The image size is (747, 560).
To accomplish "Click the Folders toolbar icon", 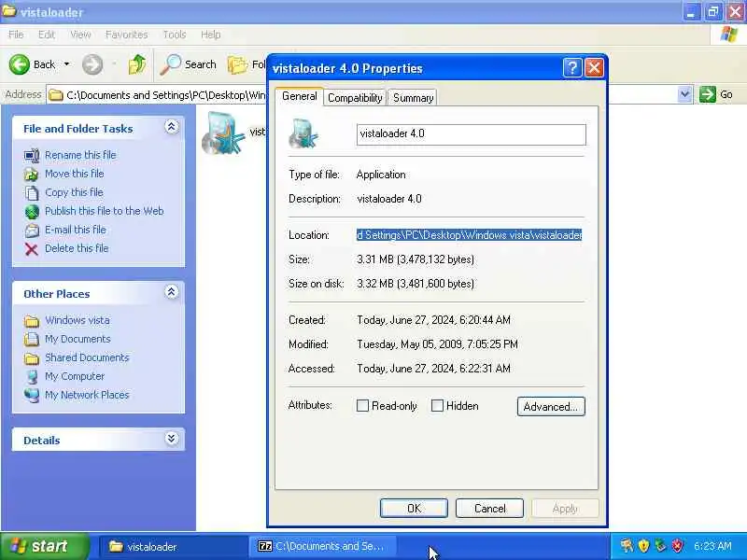I will [x=237, y=64].
